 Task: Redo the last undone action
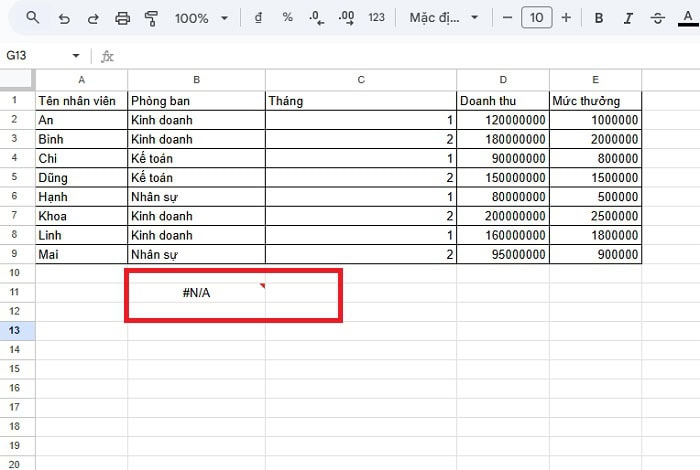coord(93,18)
